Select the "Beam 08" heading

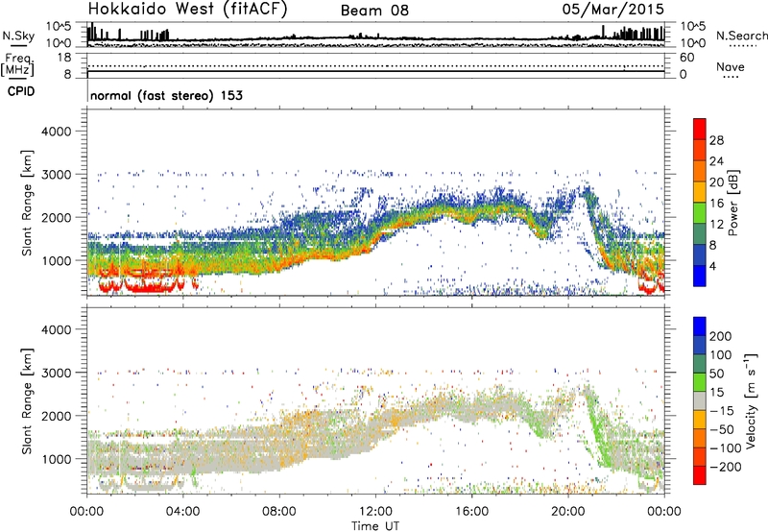[x=374, y=11]
